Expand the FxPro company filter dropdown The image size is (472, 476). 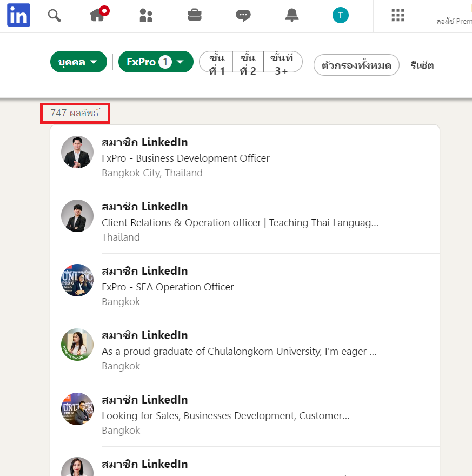(x=156, y=62)
